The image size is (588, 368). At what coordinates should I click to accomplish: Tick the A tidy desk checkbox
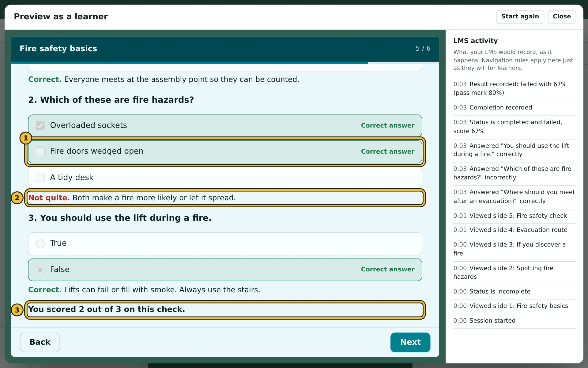pyautogui.click(x=40, y=178)
